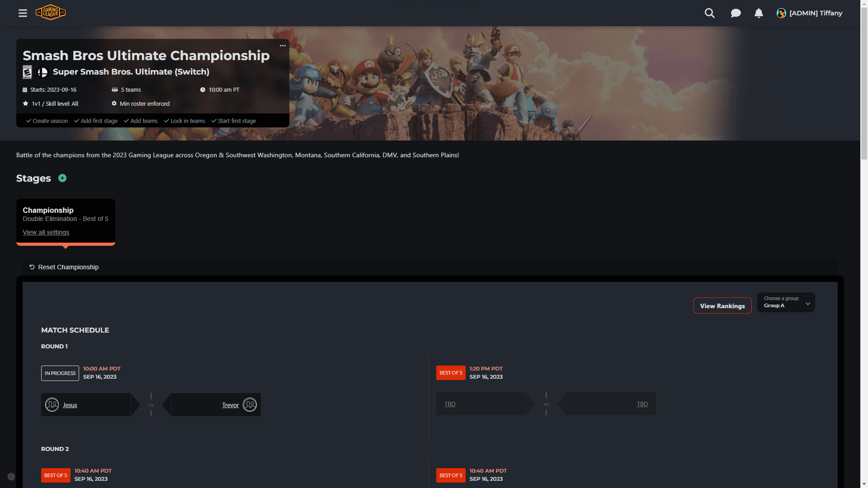Image resolution: width=868 pixels, height=488 pixels.
Task: Click the View Rankings button
Action: 722,305
